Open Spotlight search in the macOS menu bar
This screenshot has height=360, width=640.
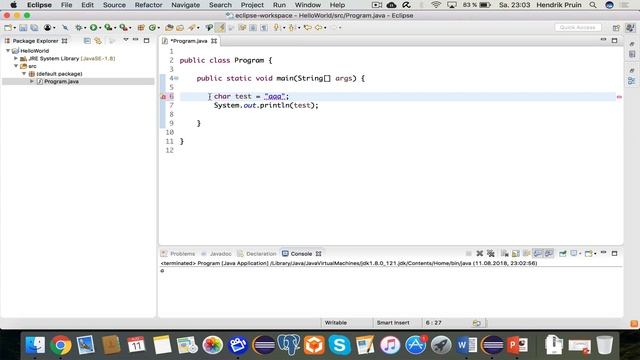[593, 5]
